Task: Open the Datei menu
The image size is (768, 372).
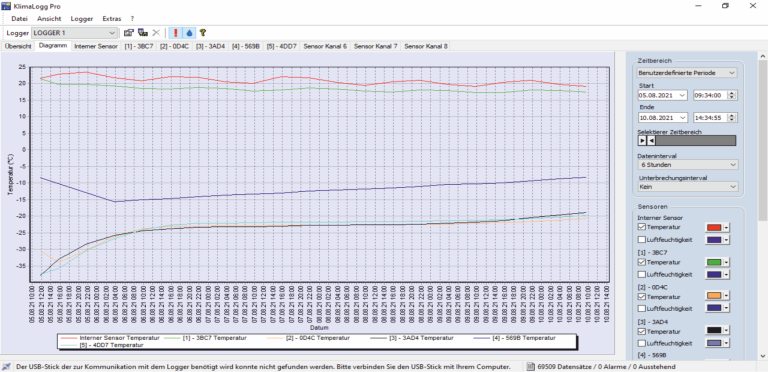Action: (x=20, y=19)
